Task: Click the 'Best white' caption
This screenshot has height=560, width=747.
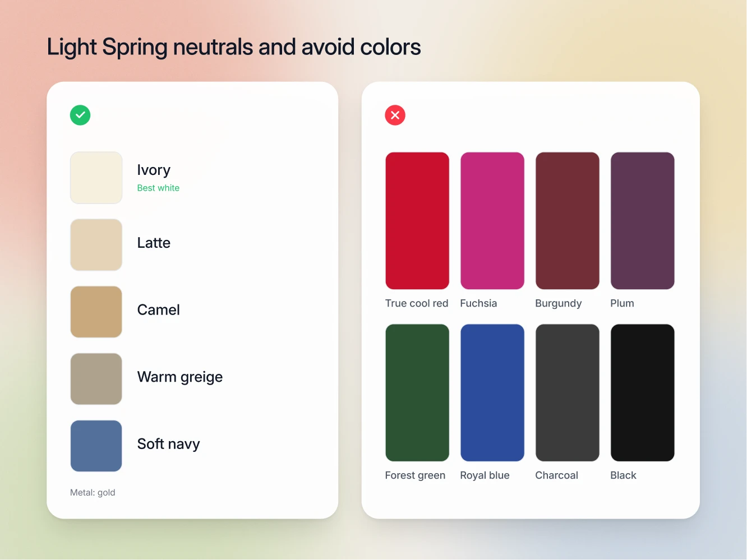Action: (x=158, y=188)
